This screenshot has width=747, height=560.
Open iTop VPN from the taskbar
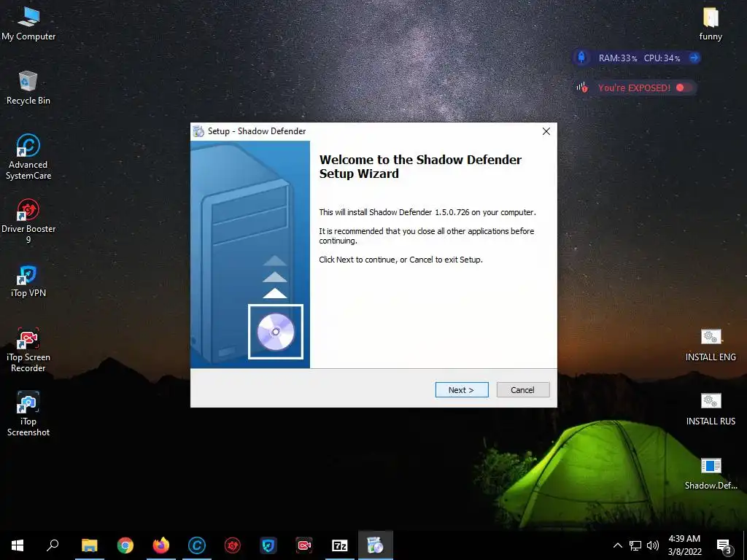[x=268, y=545]
